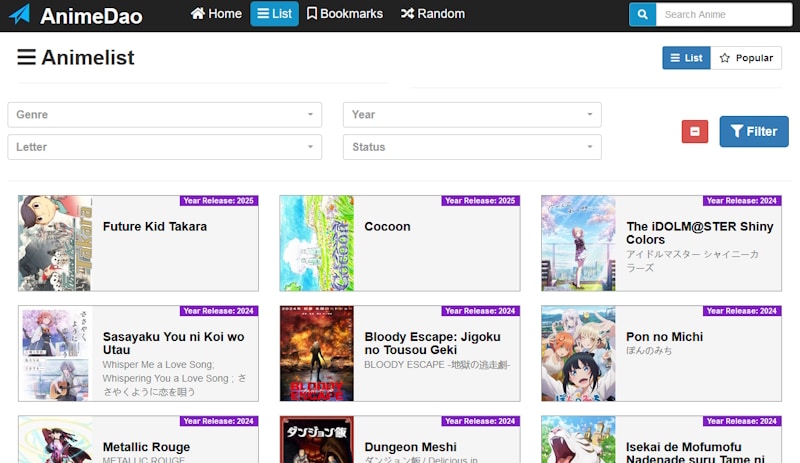The height and width of the screenshot is (463, 800).
Task: Open the Cocoon title link
Action: tap(387, 227)
